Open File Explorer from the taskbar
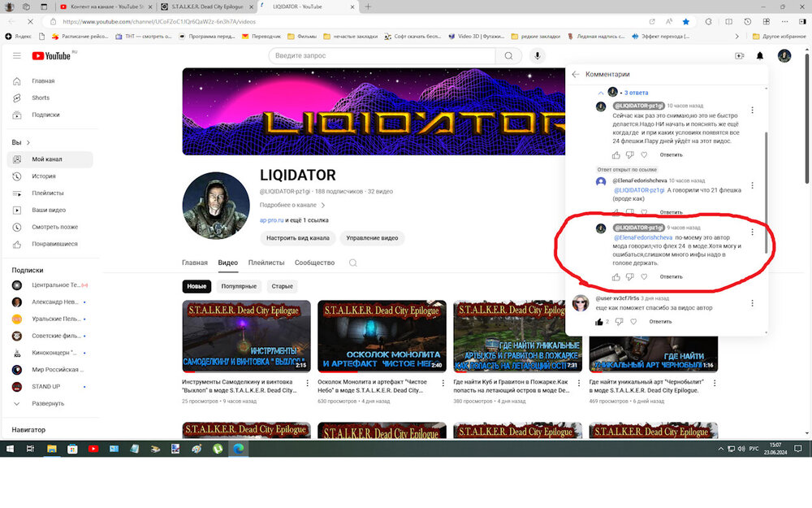This screenshot has height=508, width=812. point(51,449)
